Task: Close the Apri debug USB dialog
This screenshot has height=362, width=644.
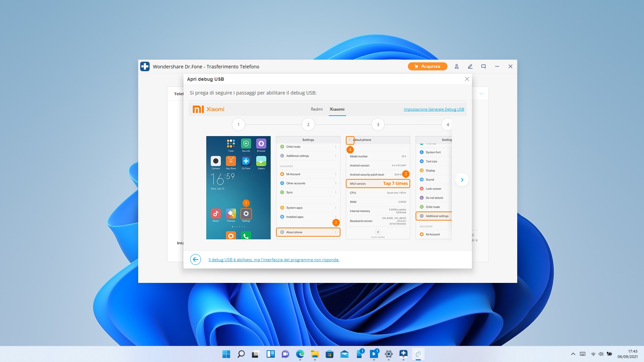Action: click(467, 79)
